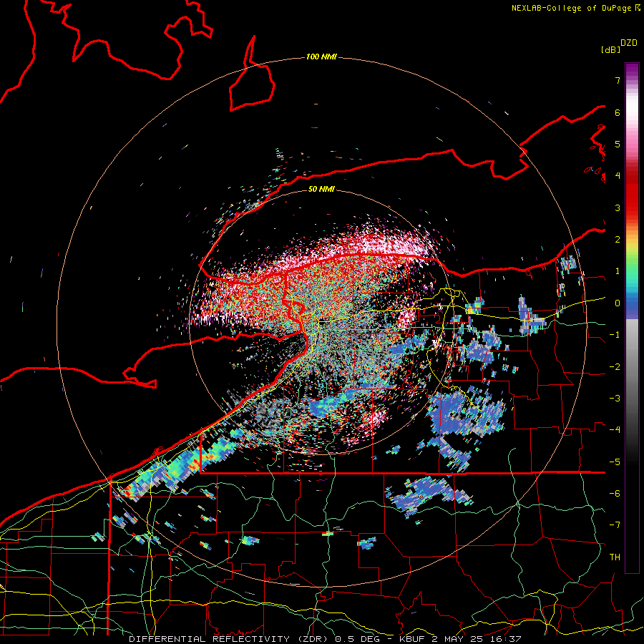
Task: Click the 5 value on the color scale
Action: (x=618, y=144)
